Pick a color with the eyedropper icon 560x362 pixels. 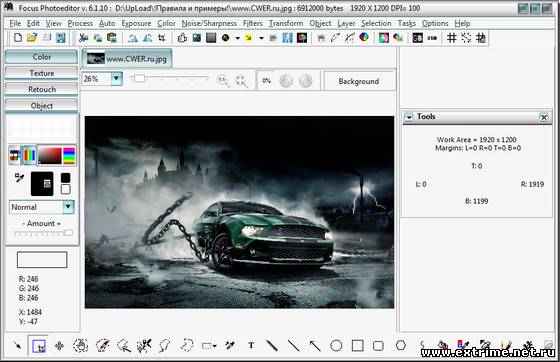[19, 177]
